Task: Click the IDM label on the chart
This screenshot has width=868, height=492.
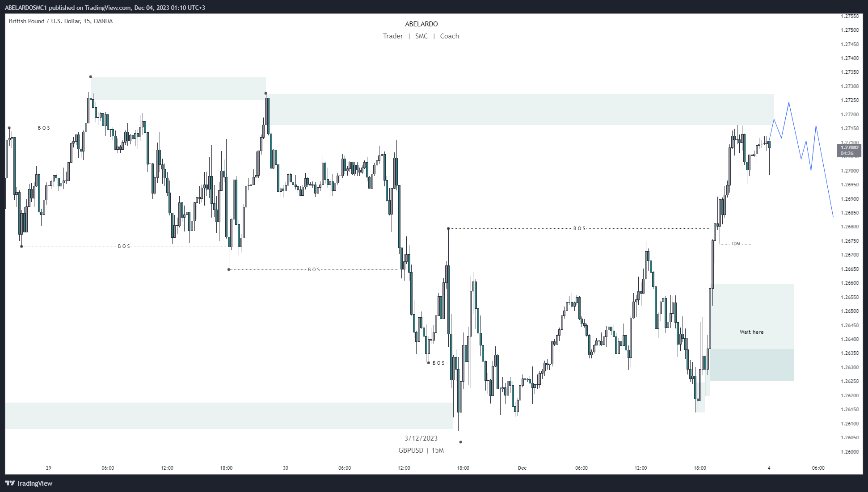Action: click(736, 244)
